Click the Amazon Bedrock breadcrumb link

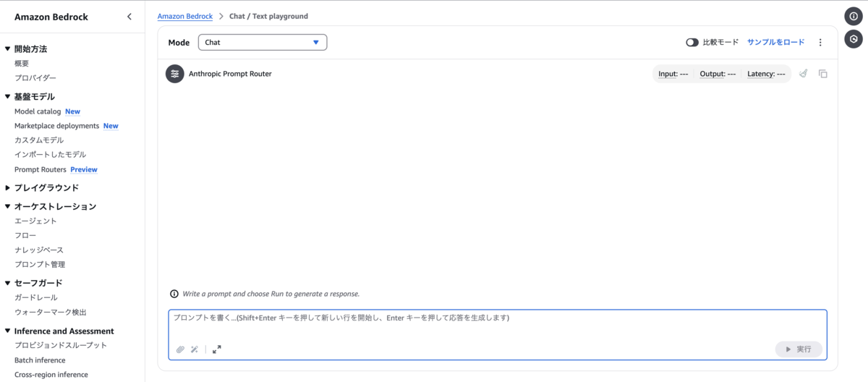click(x=184, y=16)
